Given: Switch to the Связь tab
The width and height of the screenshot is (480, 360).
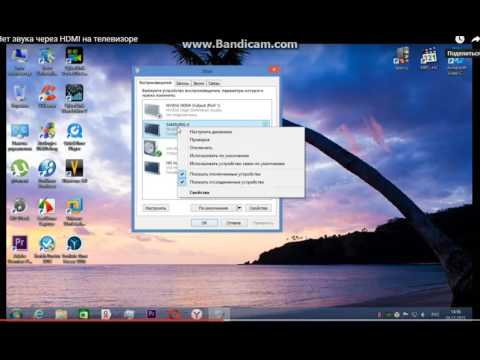Looking at the screenshot, I should click(214, 83).
